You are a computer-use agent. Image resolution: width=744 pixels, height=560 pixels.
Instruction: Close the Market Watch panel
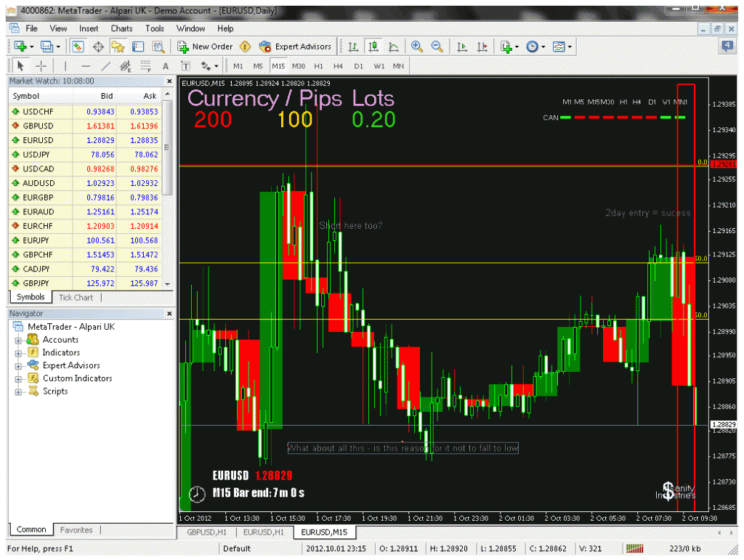(169, 81)
